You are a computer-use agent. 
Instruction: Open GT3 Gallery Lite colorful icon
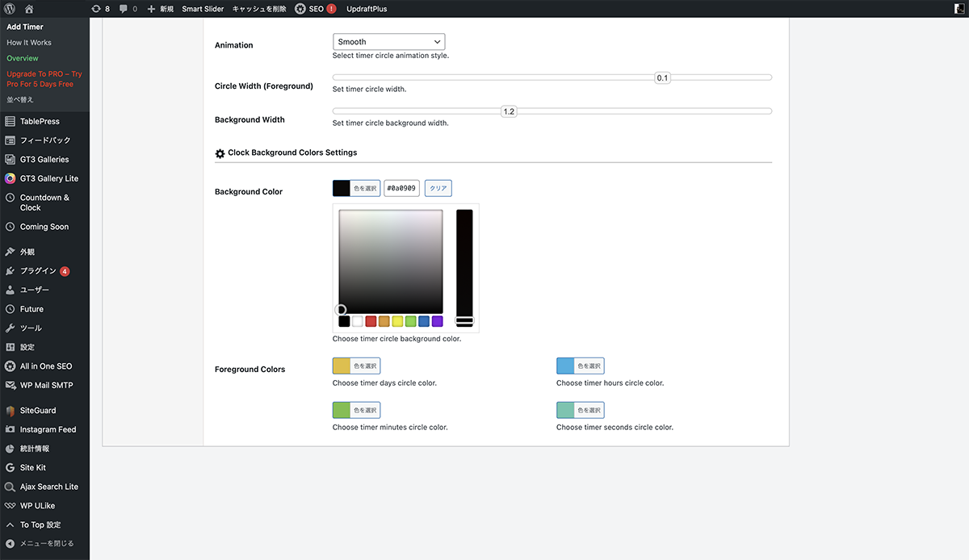[10, 178]
